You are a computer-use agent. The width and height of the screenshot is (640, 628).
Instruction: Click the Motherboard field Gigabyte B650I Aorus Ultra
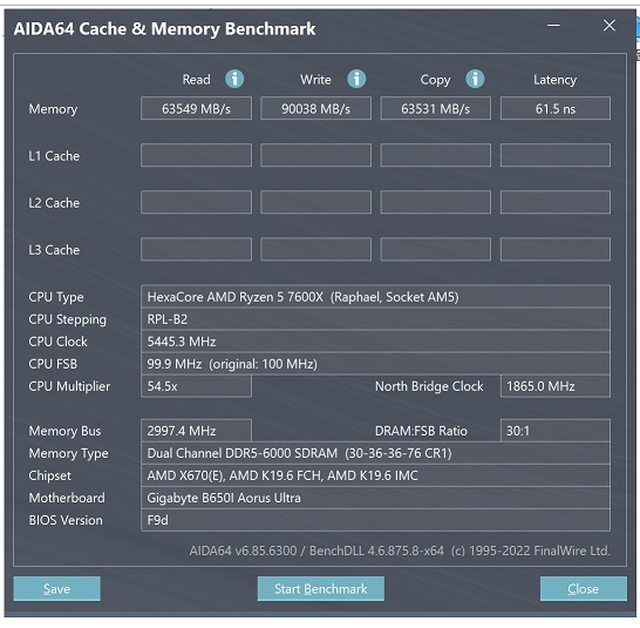tap(377, 498)
